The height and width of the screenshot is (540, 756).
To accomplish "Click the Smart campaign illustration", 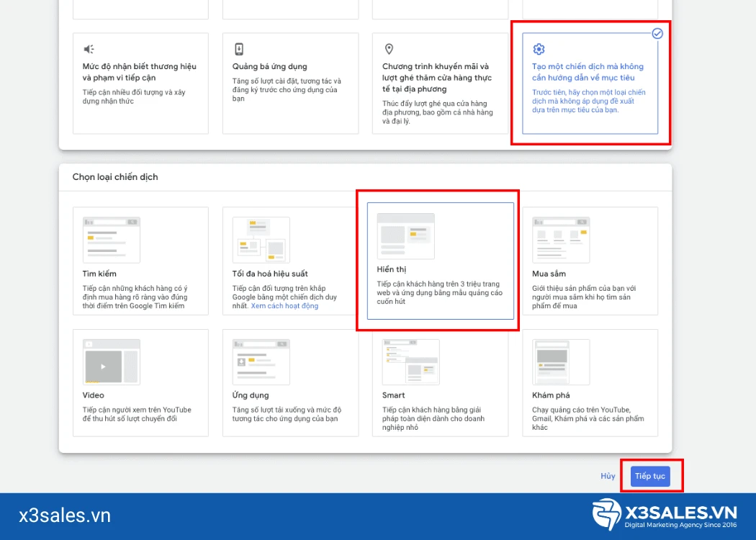I will (x=411, y=362).
